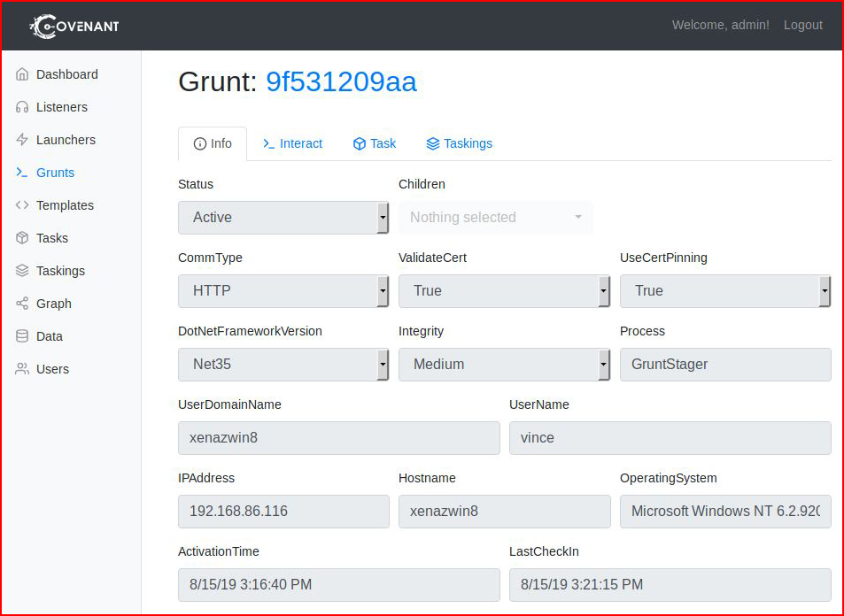Viewport: 844px width, 616px height.
Task: Click the Hostname field
Action: click(x=504, y=511)
